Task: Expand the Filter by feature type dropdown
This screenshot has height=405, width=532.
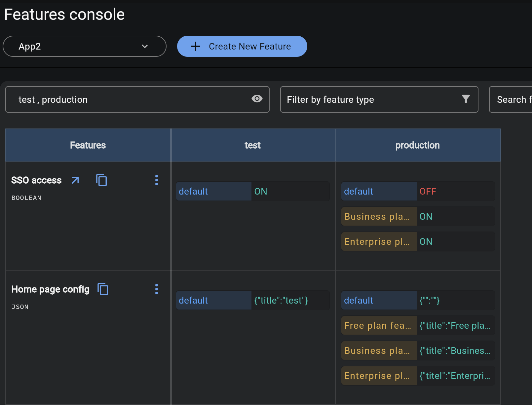Action: click(379, 99)
